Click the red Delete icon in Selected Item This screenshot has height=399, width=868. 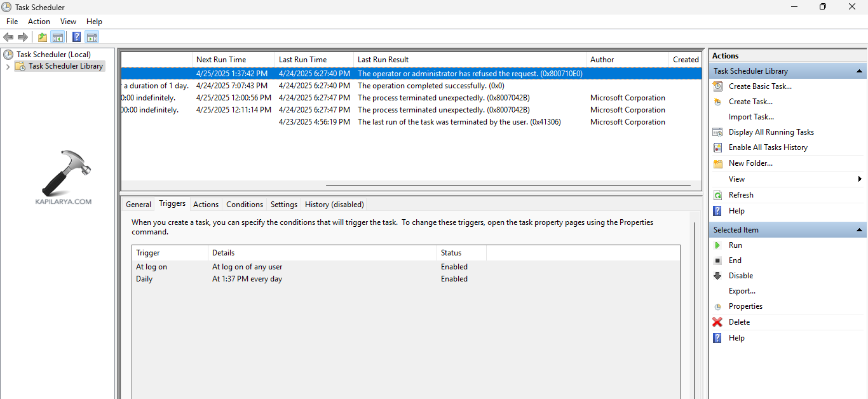(717, 322)
